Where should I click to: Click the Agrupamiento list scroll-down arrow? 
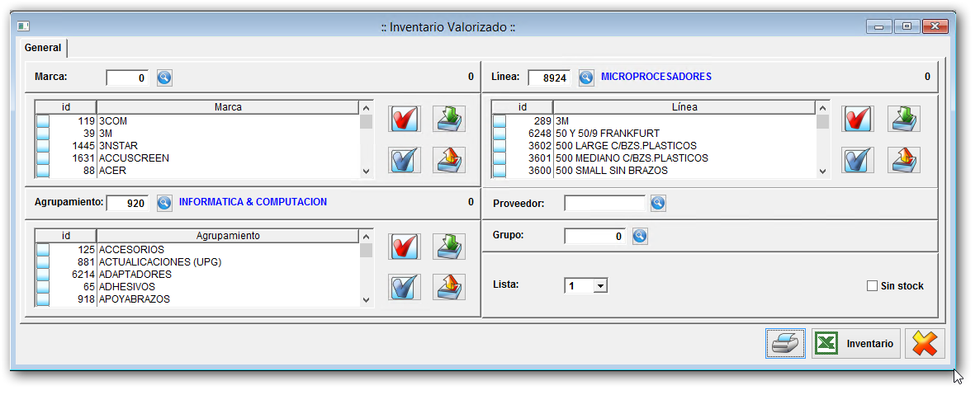click(x=367, y=299)
